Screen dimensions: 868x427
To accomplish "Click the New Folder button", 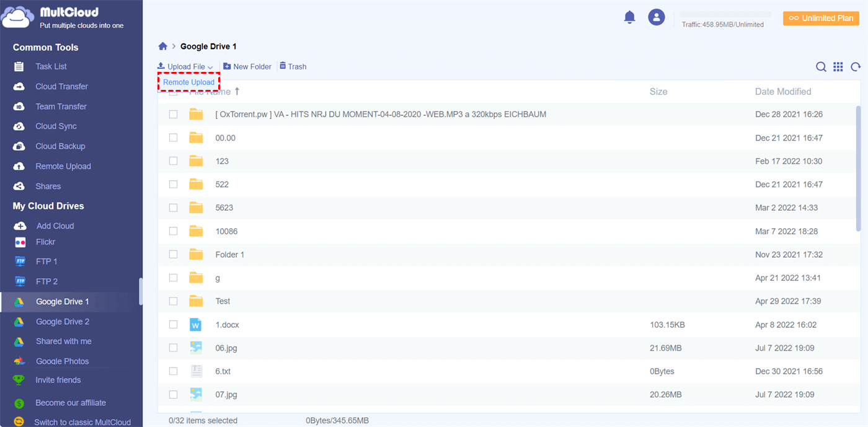I will 247,66.
